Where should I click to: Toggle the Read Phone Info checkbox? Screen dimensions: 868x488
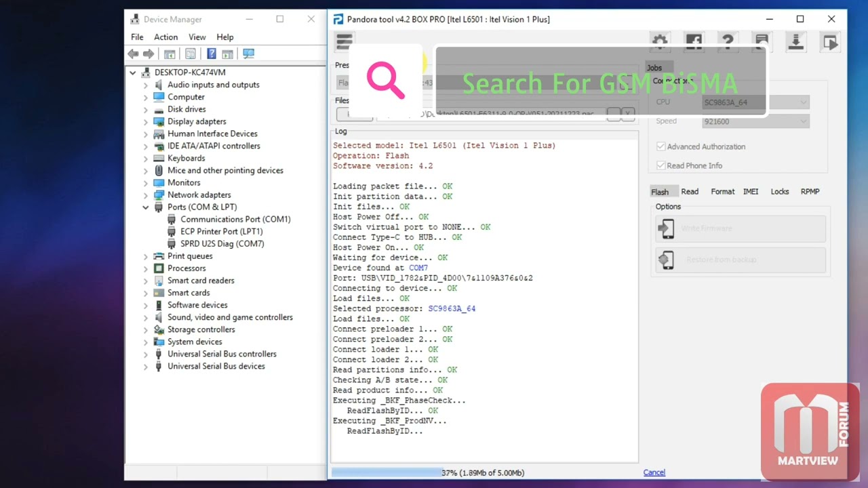pyautogui.click(x=660, y=165)
